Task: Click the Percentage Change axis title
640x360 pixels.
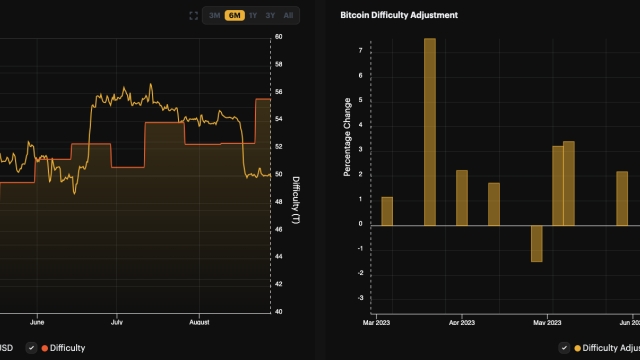Action: click(x=347, y=137)
